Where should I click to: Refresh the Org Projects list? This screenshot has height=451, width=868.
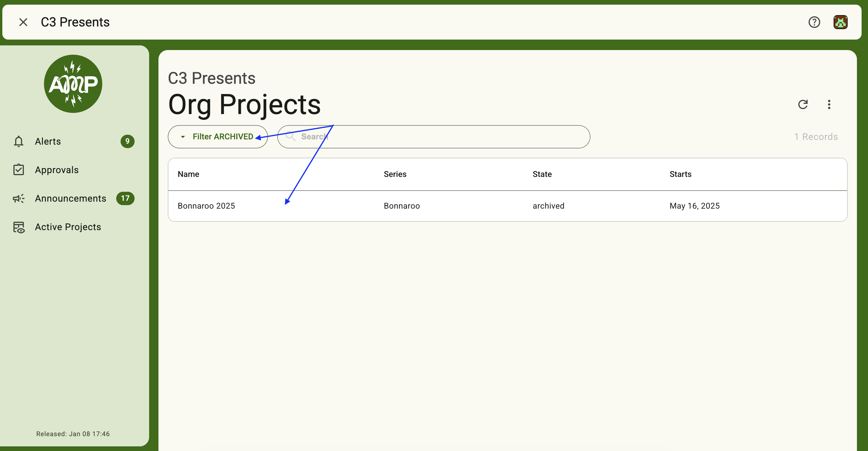[803, 104]
